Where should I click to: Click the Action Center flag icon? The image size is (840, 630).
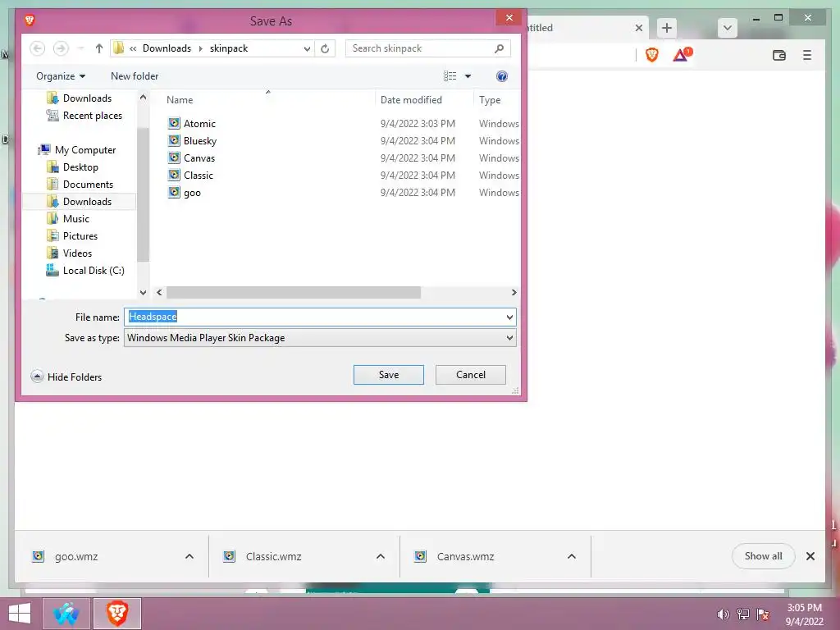[763, 614]
